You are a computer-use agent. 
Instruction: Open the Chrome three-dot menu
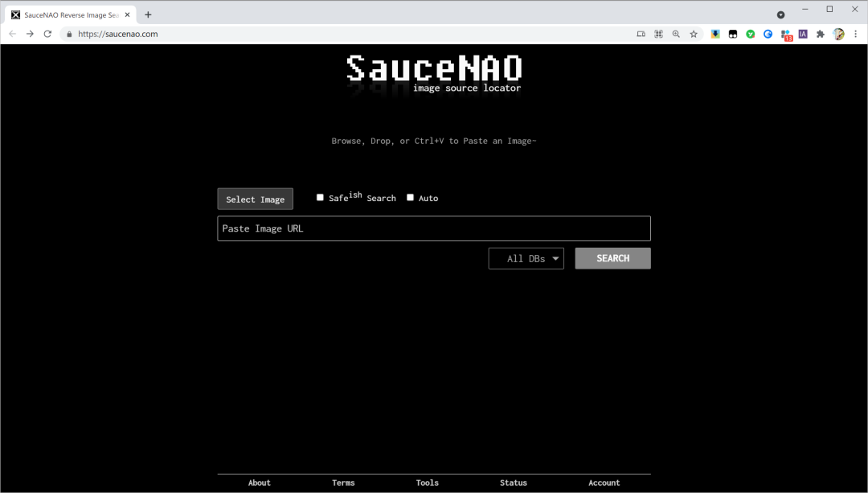click(x=856, y=34)
